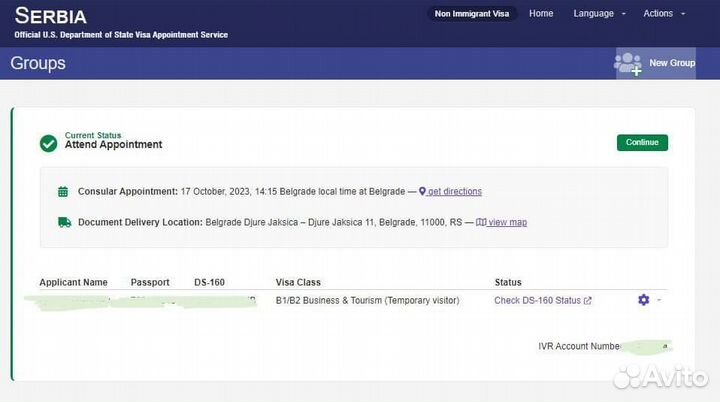Click the map pin icon before get directions
Viewport: 720px width, 402px height.
point(422,191)
